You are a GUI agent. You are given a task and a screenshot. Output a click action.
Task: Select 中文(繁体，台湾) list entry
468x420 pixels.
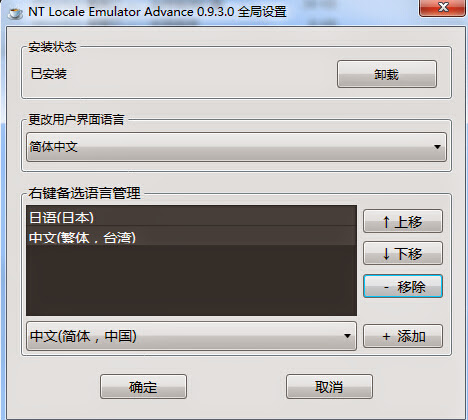coord(191,237)
